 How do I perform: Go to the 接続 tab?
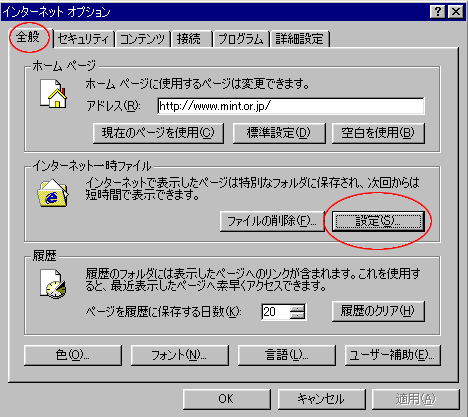tap(191, 39)
